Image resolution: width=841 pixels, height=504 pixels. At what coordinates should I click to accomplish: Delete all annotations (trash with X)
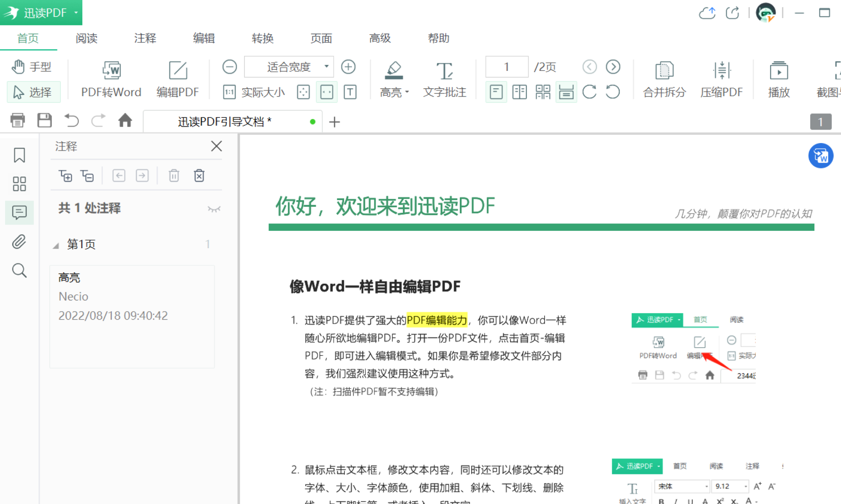pyautogui.click(x=199, y=175)
